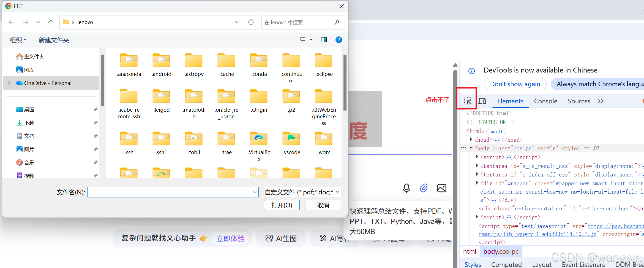This screenshot has width=644, height=268.
Task: Click the microphone voice input icon
Action: (x=406, y=188)
